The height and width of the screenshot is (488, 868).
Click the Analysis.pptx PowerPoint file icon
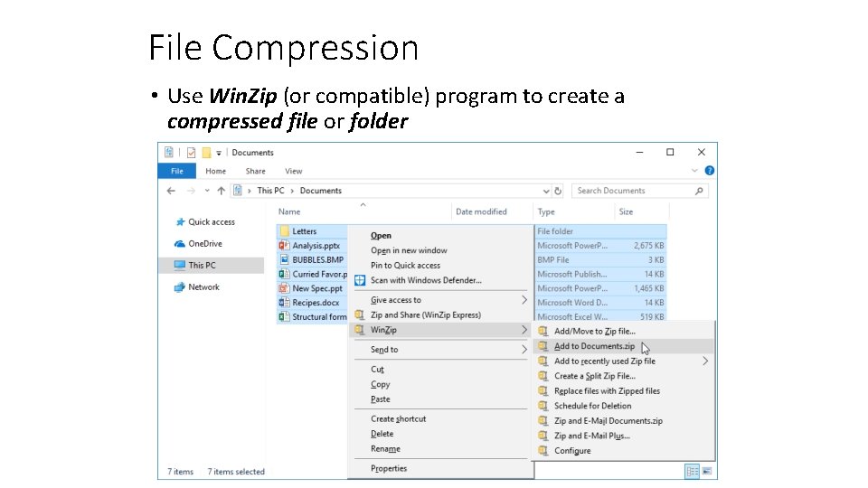284,245
